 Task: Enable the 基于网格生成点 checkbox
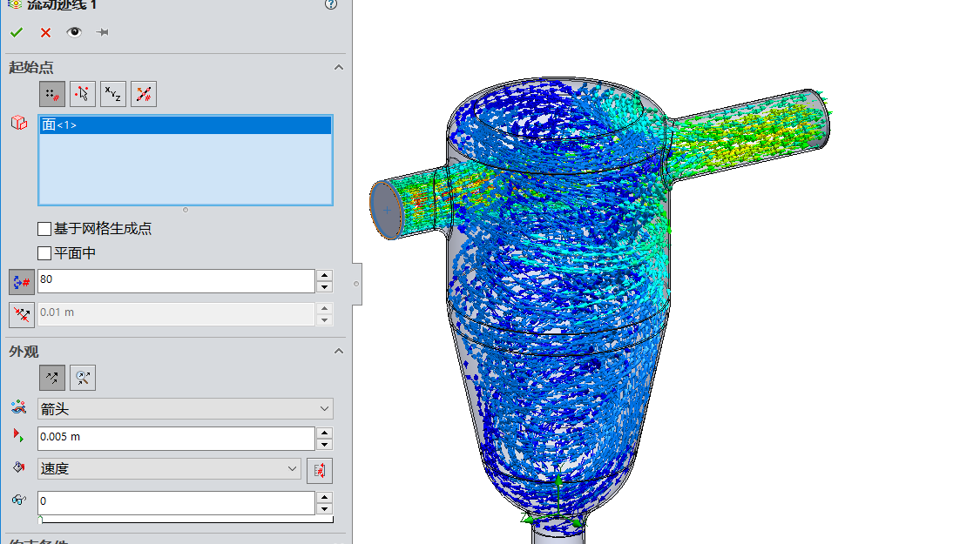(44, 228)
